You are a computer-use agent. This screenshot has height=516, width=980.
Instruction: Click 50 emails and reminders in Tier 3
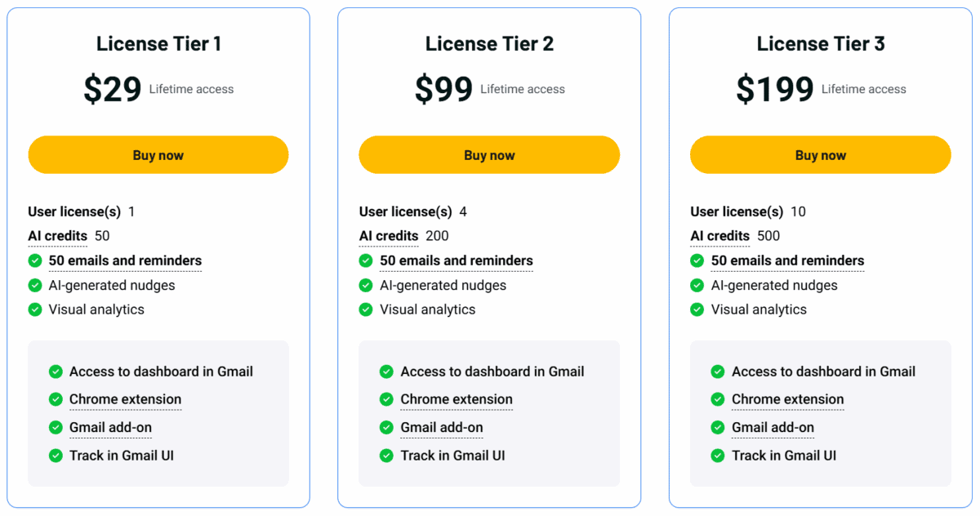coord(787,260)
